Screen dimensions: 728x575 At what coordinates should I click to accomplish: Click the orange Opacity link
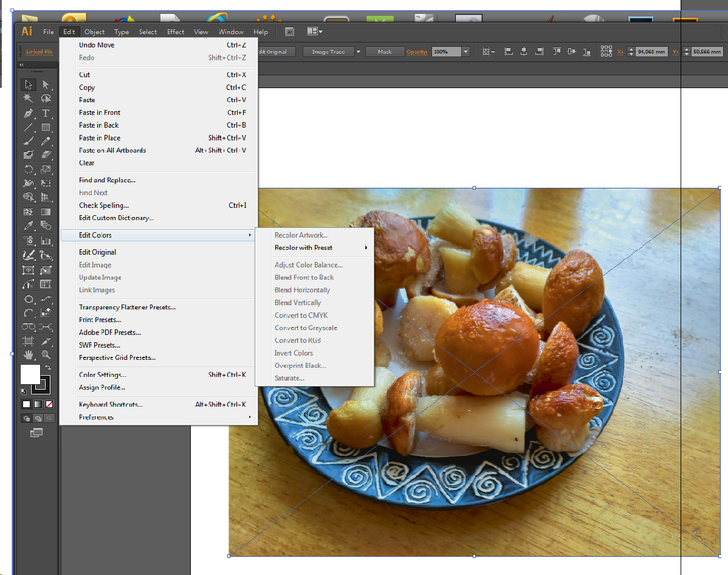click(417, 52)
